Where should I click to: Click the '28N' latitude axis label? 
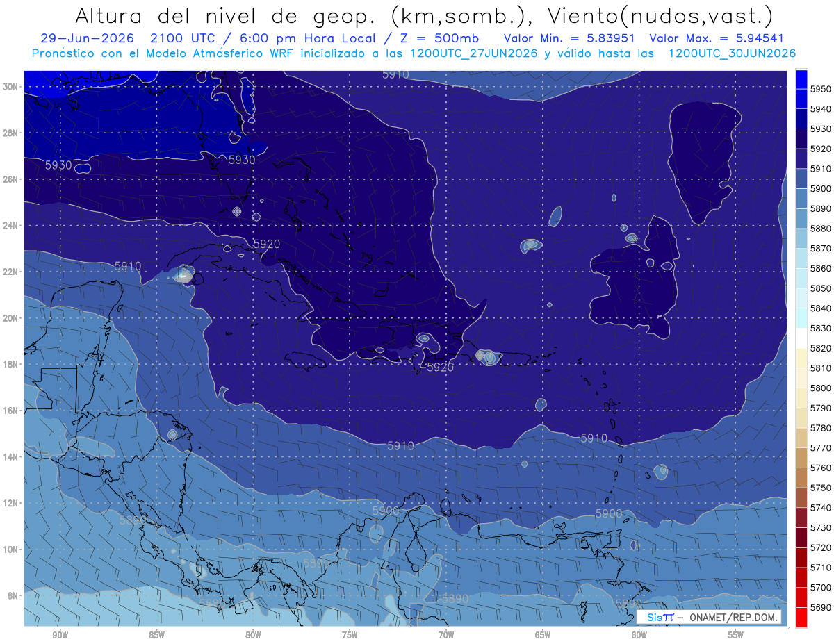point(12,133)
